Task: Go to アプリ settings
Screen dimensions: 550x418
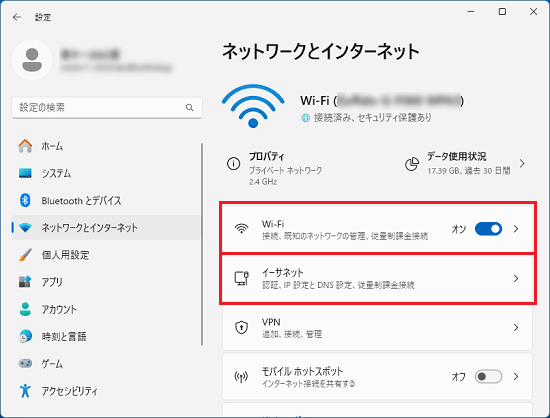Action: [x=107, y=282]
